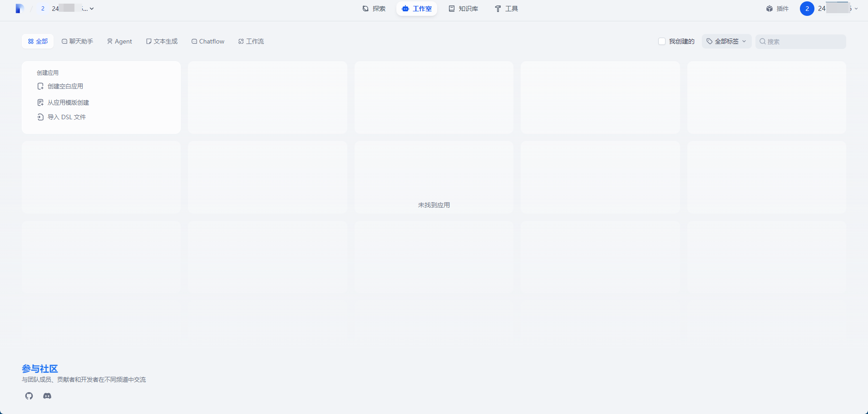Click the blue user avatar circle
Image resolution: width=868 pixels, height=414 pixels.
[807, 9]
